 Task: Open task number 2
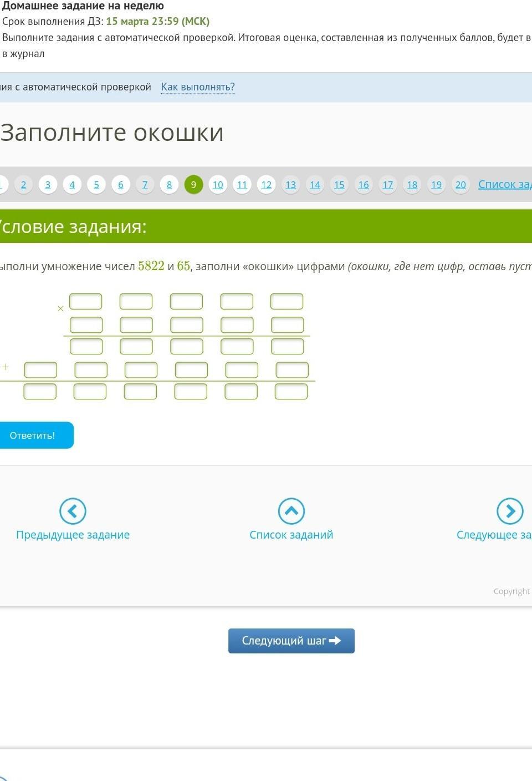point(23,185)
